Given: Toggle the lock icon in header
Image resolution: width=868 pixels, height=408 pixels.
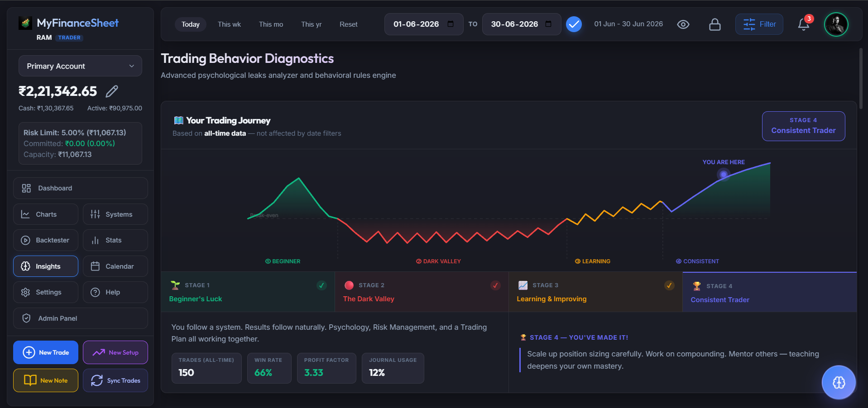Looking at the screenshot, I should 715,24.
